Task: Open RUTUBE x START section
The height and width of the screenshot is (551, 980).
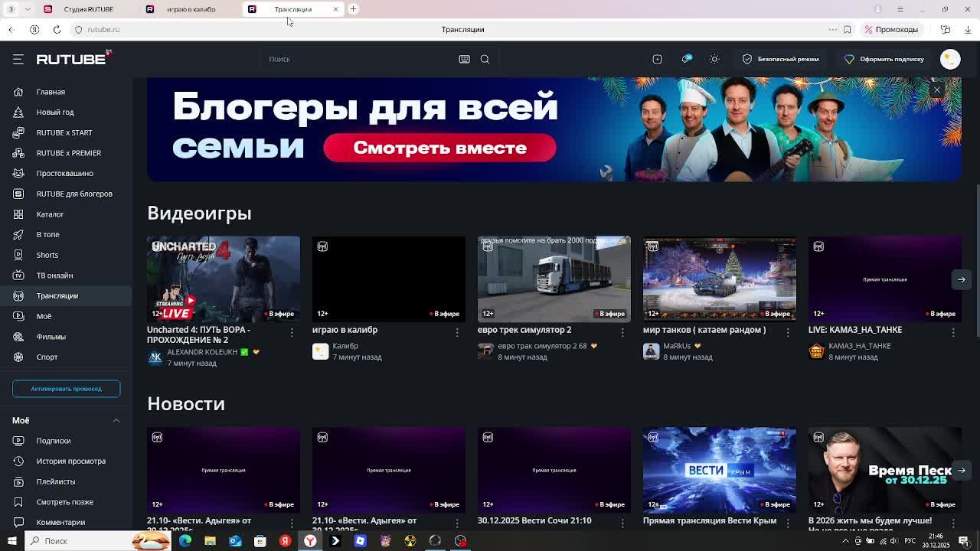Action: coord(66,132)
